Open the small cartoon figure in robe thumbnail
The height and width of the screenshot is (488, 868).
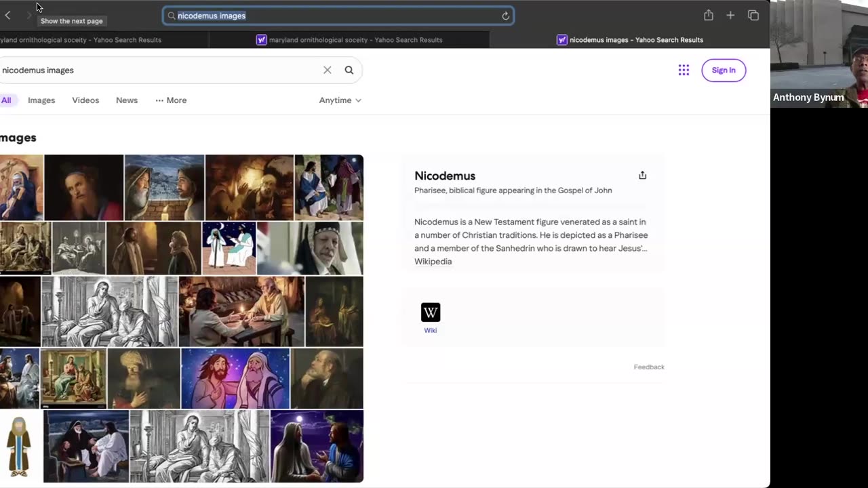[x=20, y=446]
